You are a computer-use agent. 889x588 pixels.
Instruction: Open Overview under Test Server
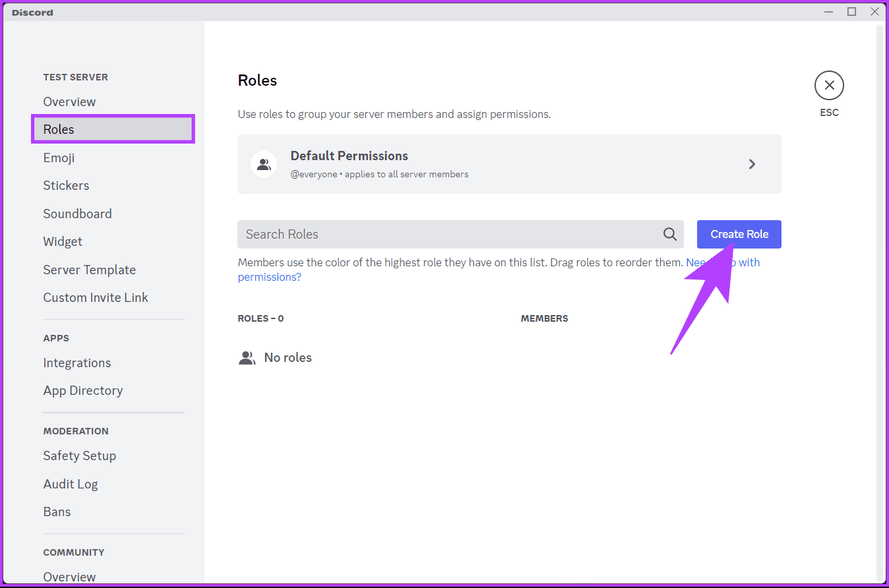[69, 102]
